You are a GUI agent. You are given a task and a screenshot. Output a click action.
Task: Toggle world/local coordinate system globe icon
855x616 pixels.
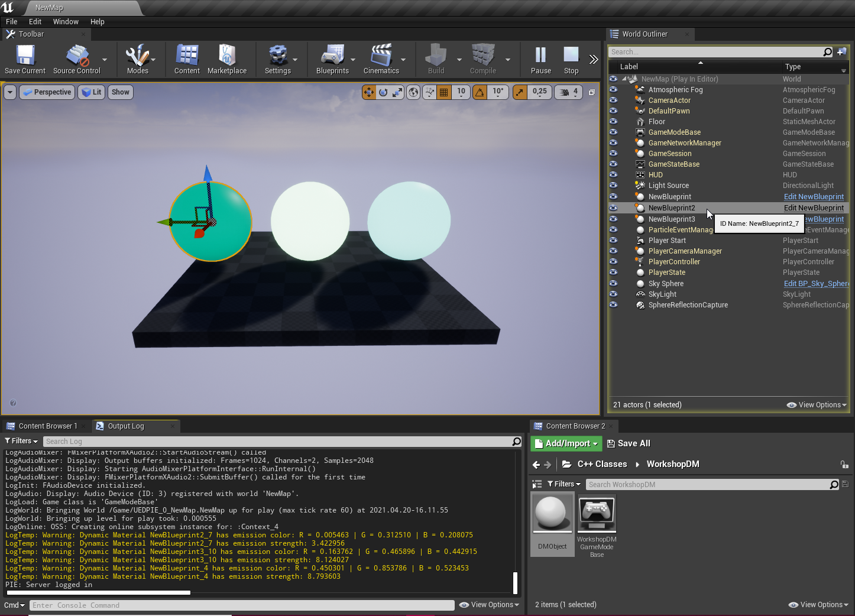(413, 92)
